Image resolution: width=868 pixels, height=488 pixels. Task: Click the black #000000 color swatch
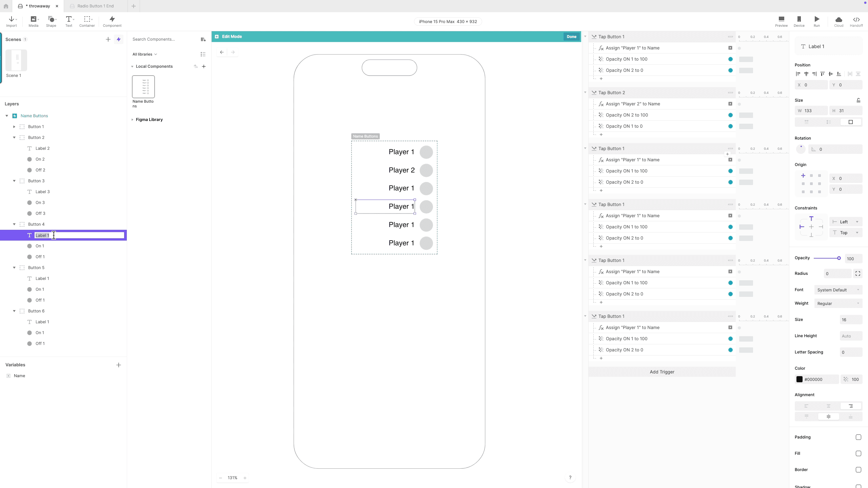pos(800,379)
